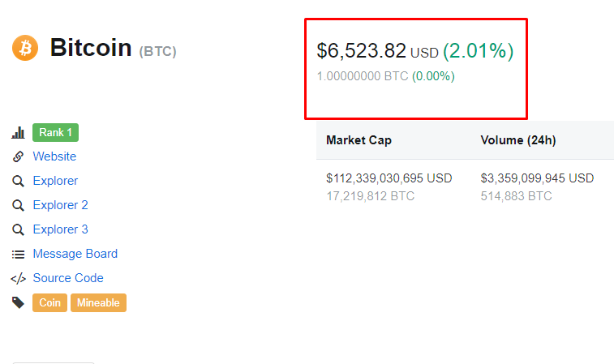614x364 pixels.
Task: Open the Source Code link
Action: point(68,278)
